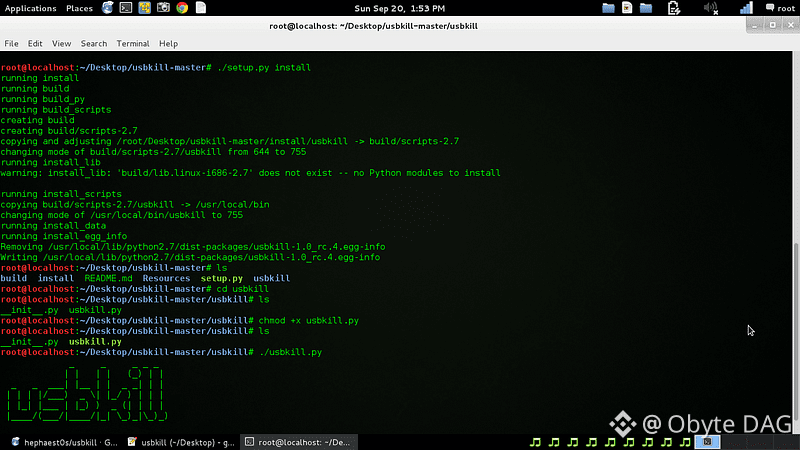The image size is (800, 450).
Task: Switch to hephaest0s/usbkill browser taskbar window
Action: click(x=64, y=442)
